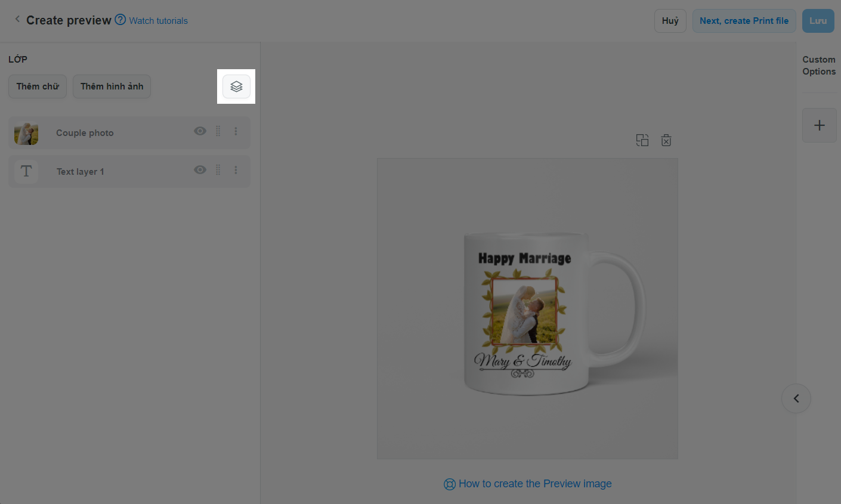Grab the Couple photo drag handle
Viewport: 841px width, 504px height.
click(x=218, y=131)
